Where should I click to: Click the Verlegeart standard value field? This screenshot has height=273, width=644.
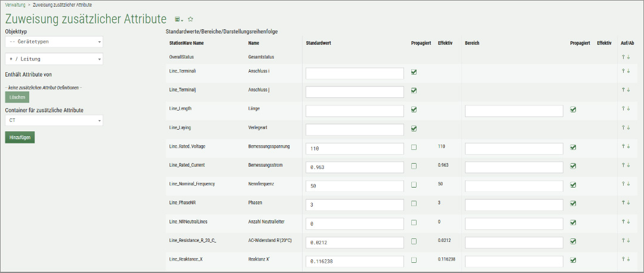point(355,130)
